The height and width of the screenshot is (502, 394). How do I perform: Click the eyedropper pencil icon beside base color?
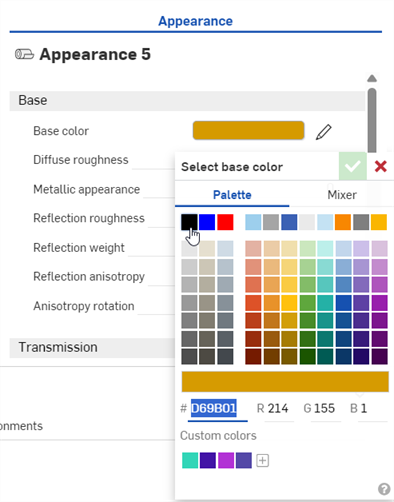point(323,132)
